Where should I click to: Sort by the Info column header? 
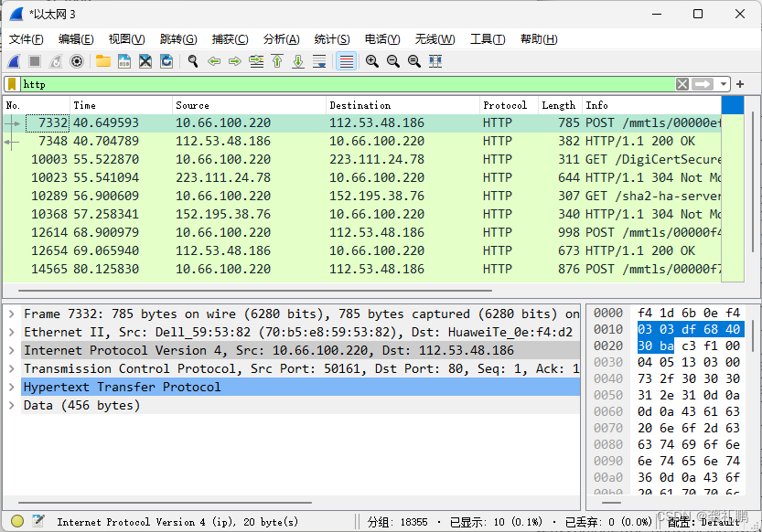[651, 105]
